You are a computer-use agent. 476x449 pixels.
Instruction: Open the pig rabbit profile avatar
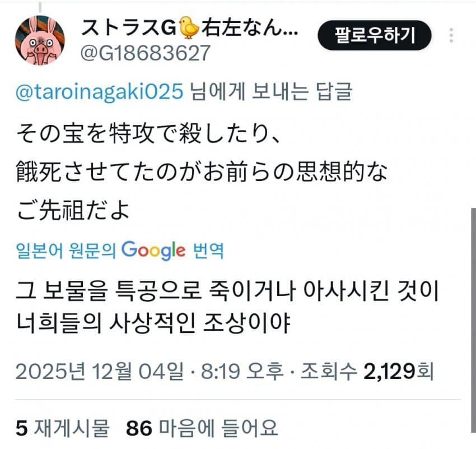tap(39, 40)
